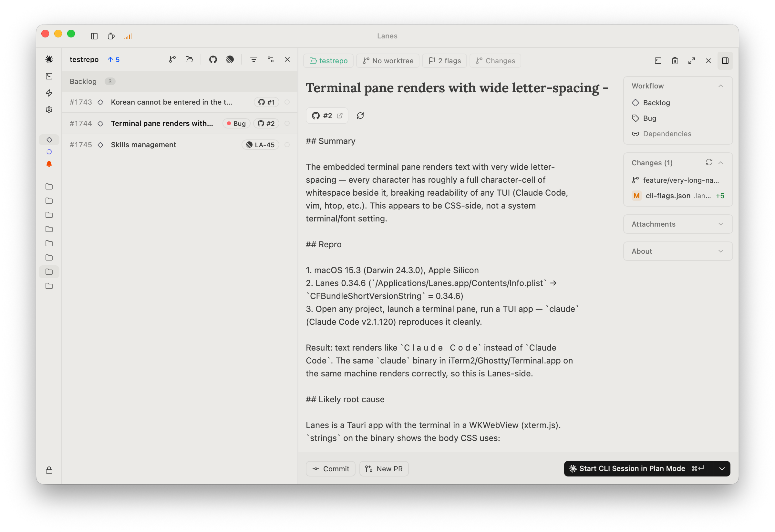Toggle status circle for task #1744
The width and height of the screenshot is (775, 532).
[x=287, y=123]
